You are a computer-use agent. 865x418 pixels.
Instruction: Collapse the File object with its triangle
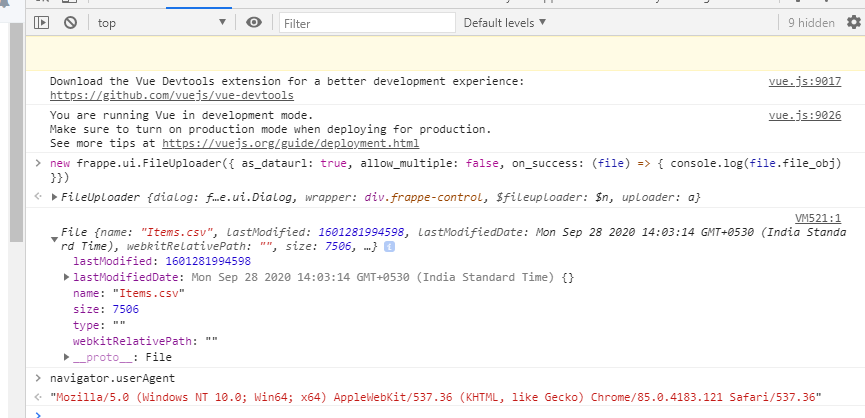tap(54, 239)
